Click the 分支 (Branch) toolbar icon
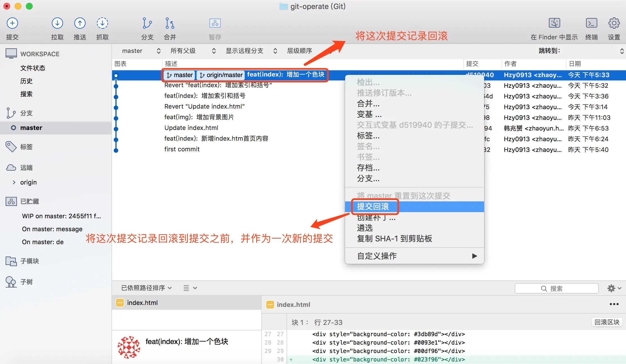Screen dimensions: 626x364 tap(147, 23)
